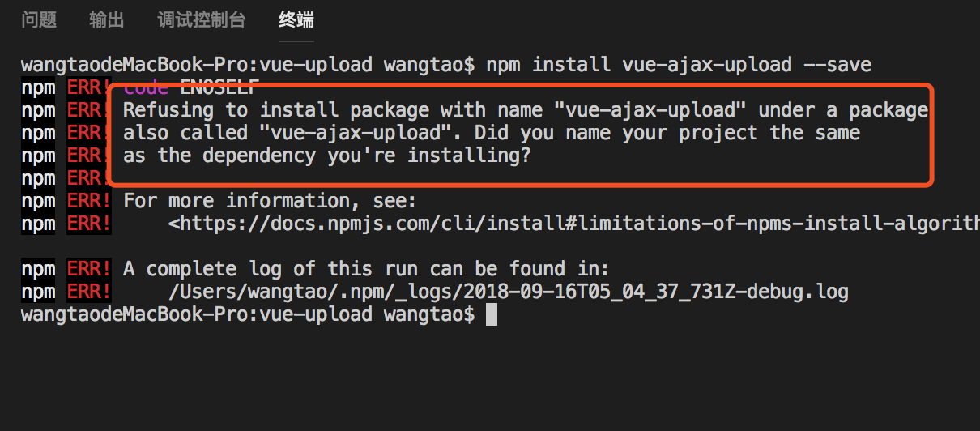Click the terminal cursor block at the prompt
The image size is (980, 431).
(491, 314)
